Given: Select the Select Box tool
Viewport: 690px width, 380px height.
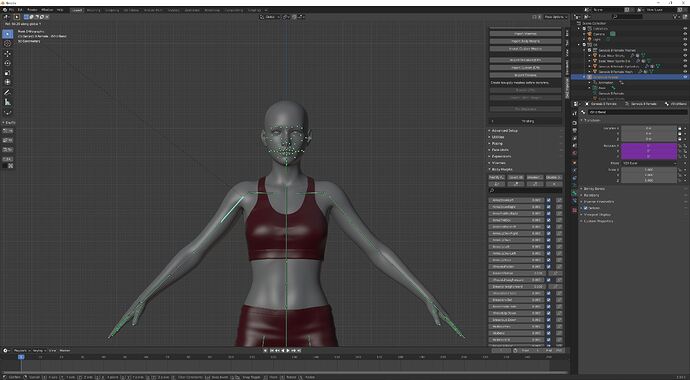Looking at the screenshot, I should tap(7, 34).
